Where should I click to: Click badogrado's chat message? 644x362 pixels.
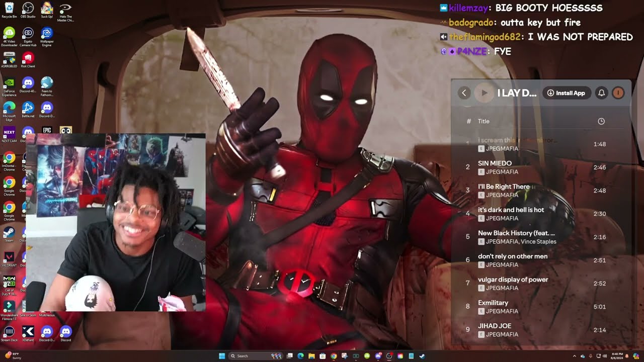[x=510, y=23]
